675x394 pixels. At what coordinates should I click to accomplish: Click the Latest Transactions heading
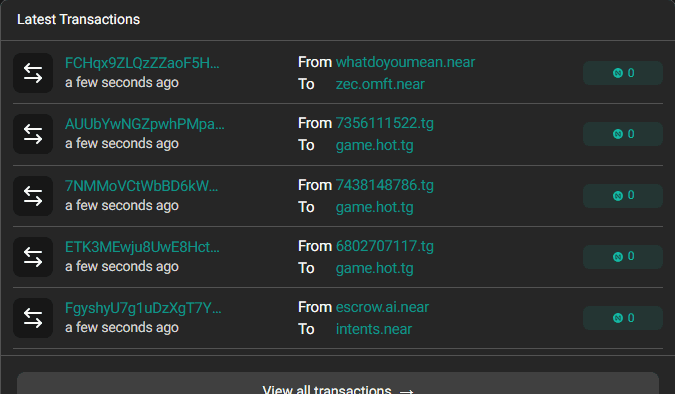click(78, 19)
